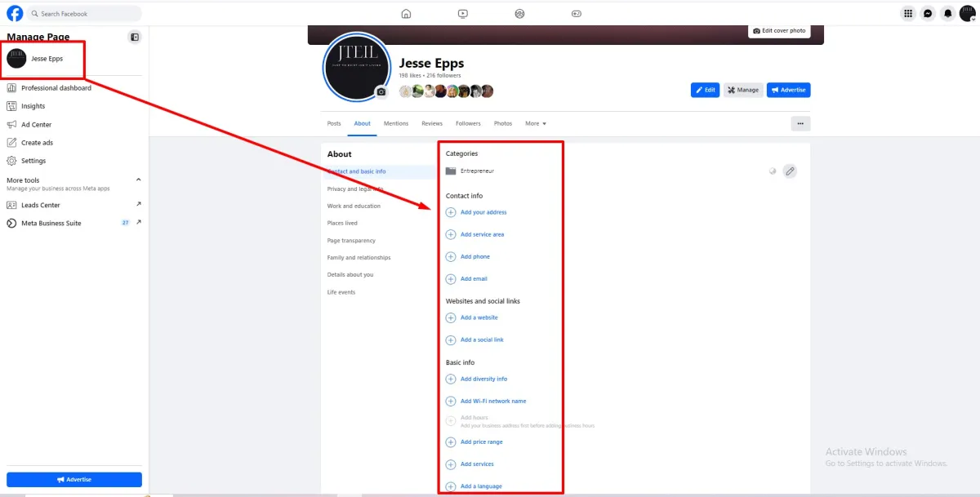The height and width of the screenshot is (497, 980).
Task: Open the Gaming icon in top bar
Action: pyautogui.click(x=576, y=13)
